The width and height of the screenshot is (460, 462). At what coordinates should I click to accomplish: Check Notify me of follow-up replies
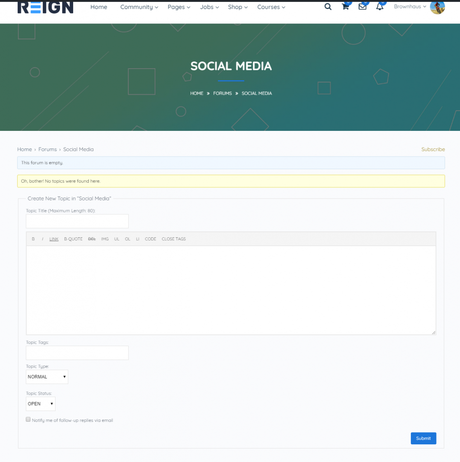coord(28,420)
